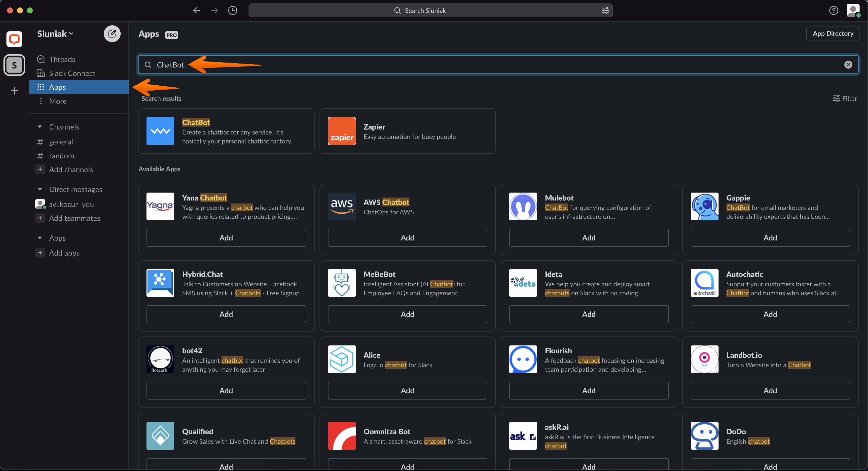Compose a new message
Screen dimensions: 868x471
point(112,34)
